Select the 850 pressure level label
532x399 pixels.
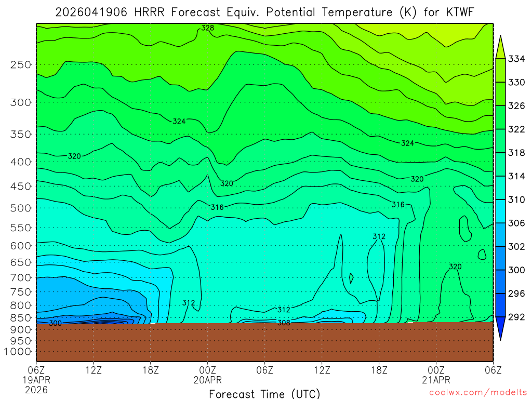click(x=21, y=318)
